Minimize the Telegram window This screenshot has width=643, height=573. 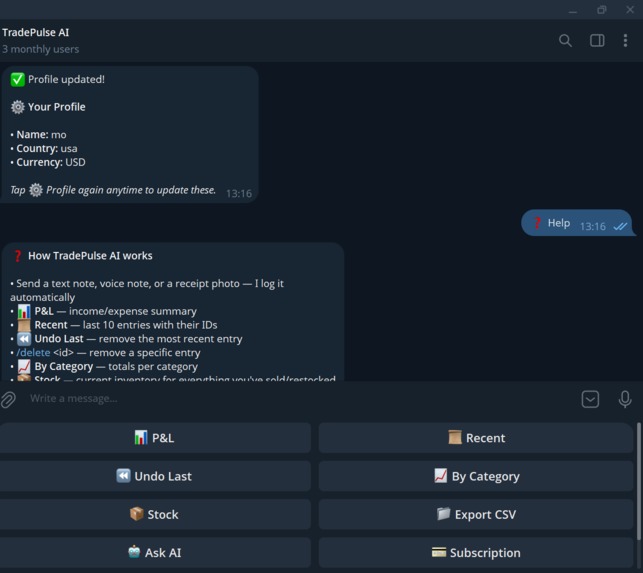tap(573, 10)
